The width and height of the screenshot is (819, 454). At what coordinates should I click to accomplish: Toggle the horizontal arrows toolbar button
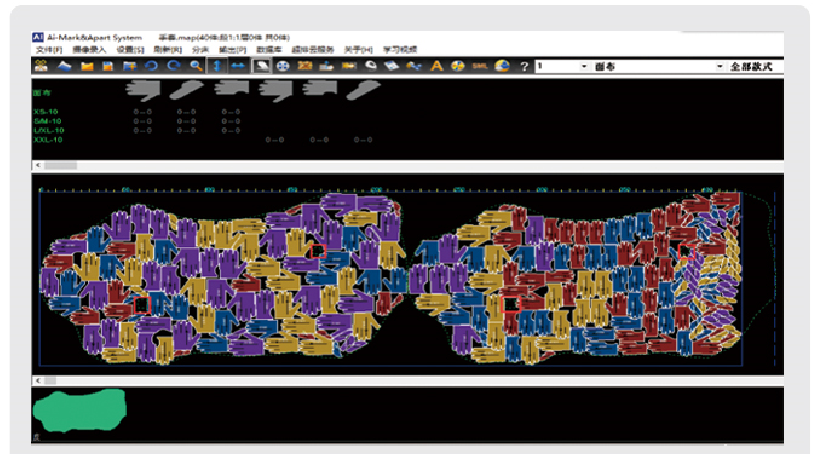click(238, 66)
